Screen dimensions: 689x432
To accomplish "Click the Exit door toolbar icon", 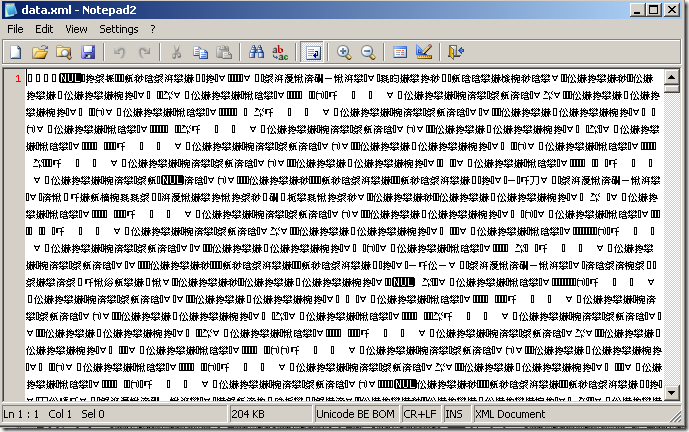I will pyautogui.click(x=456, y=52).
